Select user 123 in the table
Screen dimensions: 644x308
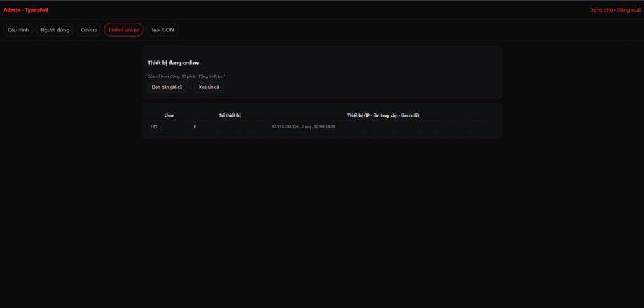[x=154, y=127]
